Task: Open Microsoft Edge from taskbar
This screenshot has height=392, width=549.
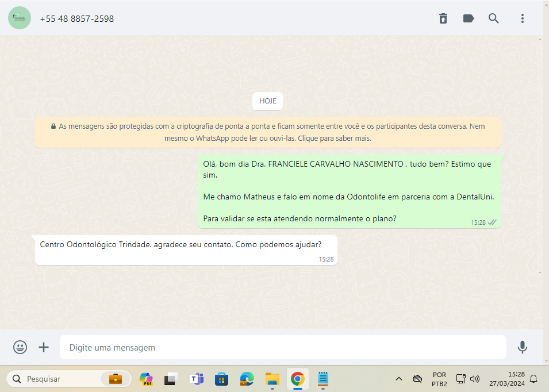Action: (247, 379)
